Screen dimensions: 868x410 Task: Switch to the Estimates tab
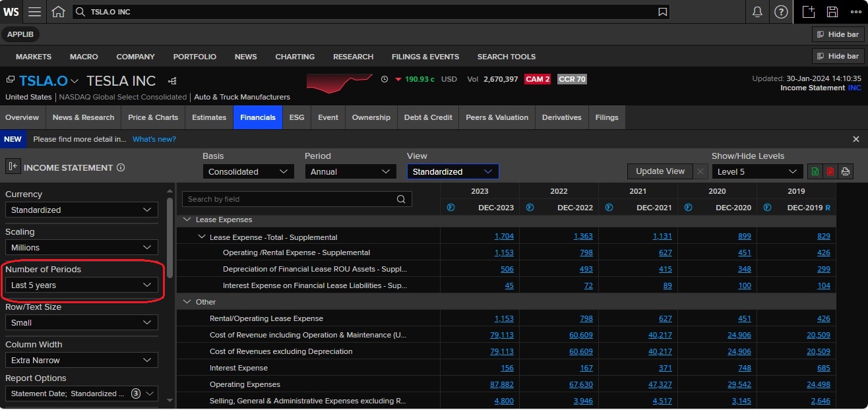pyautogui.click(x=209, y=117)
